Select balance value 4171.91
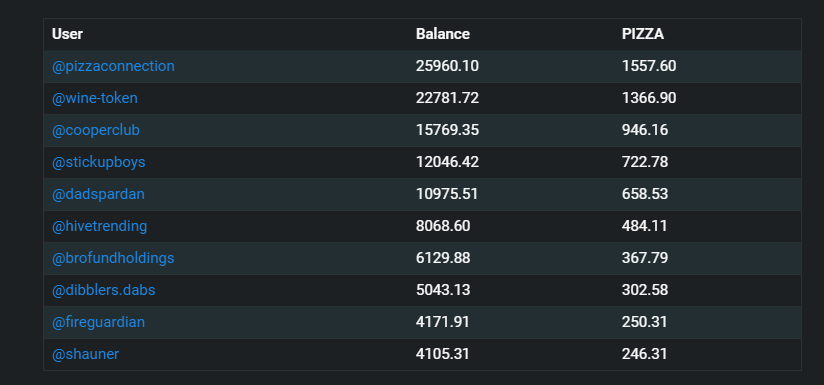824x385 pixels. coord(442,322)
